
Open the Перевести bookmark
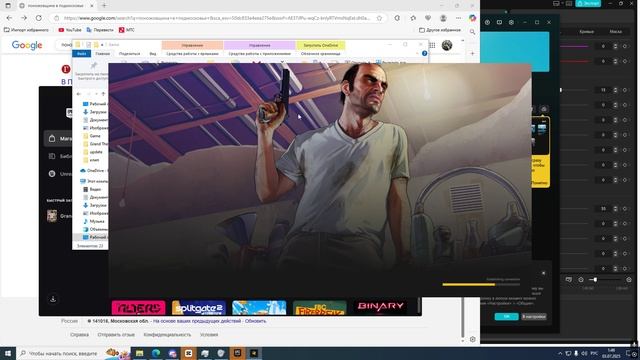[100, 30]
